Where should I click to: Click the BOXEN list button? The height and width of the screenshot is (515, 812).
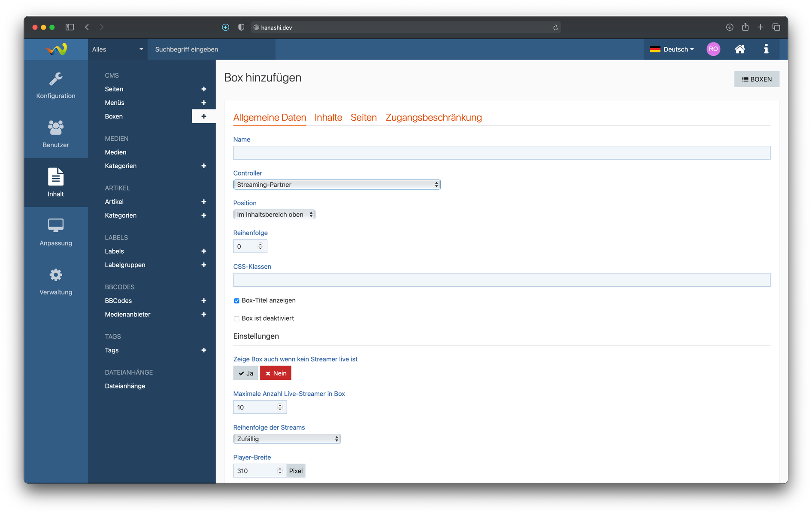point(757,79)
